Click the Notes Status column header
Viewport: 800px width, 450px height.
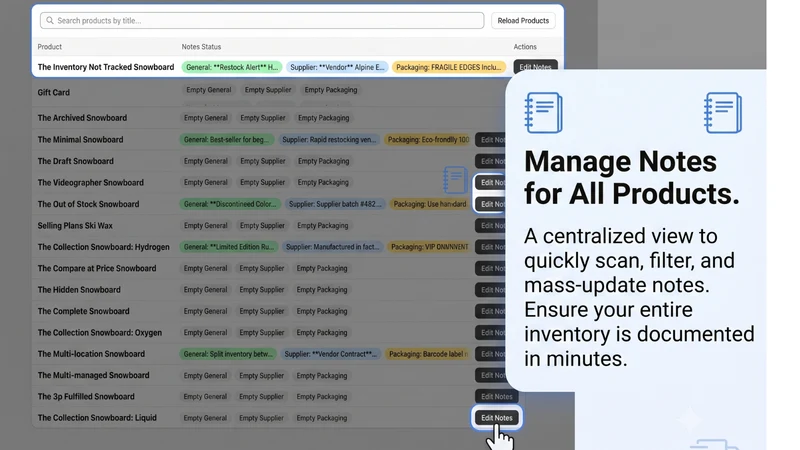201,46
